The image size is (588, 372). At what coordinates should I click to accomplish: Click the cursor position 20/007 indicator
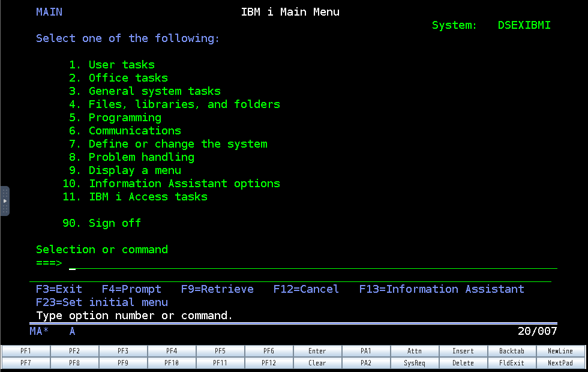click(x=538, y=331)
